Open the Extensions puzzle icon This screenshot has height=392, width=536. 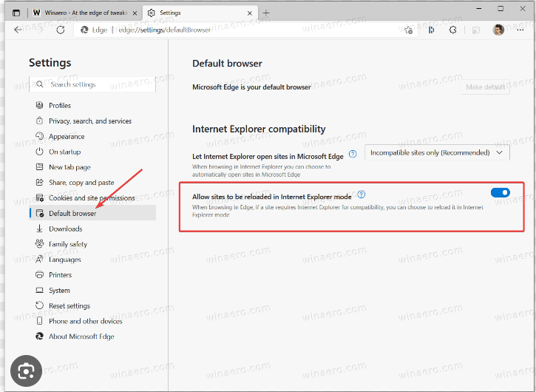click(x=452, y=30)
